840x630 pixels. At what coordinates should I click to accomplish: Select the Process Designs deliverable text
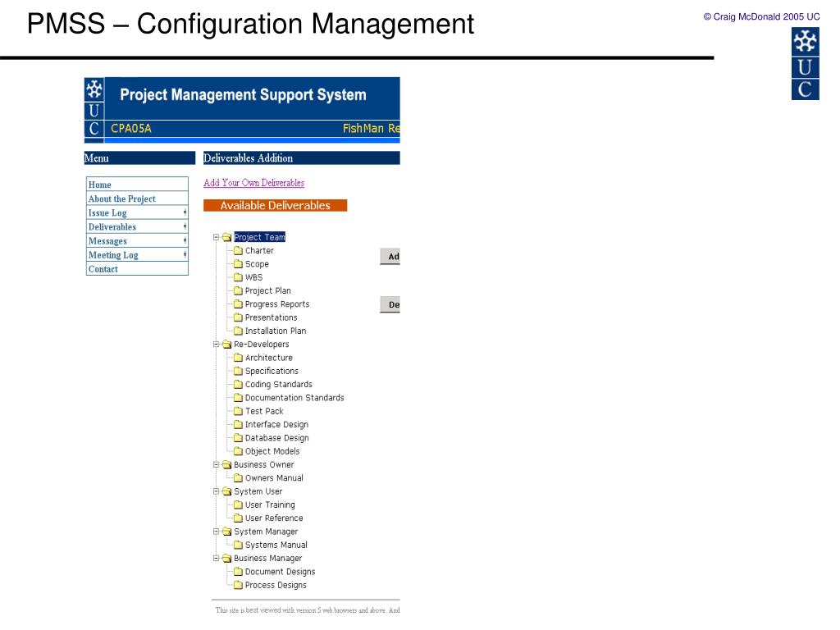click(x=276, y=585)
